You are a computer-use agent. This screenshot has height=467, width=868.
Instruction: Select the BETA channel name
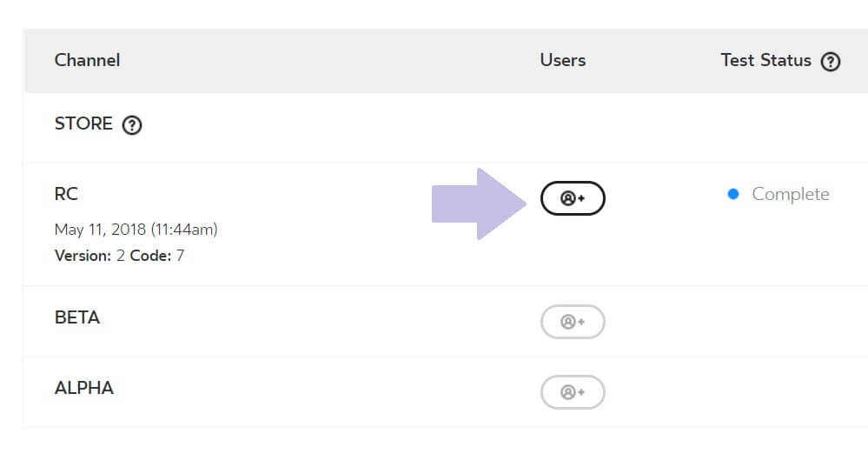(77, 317)
